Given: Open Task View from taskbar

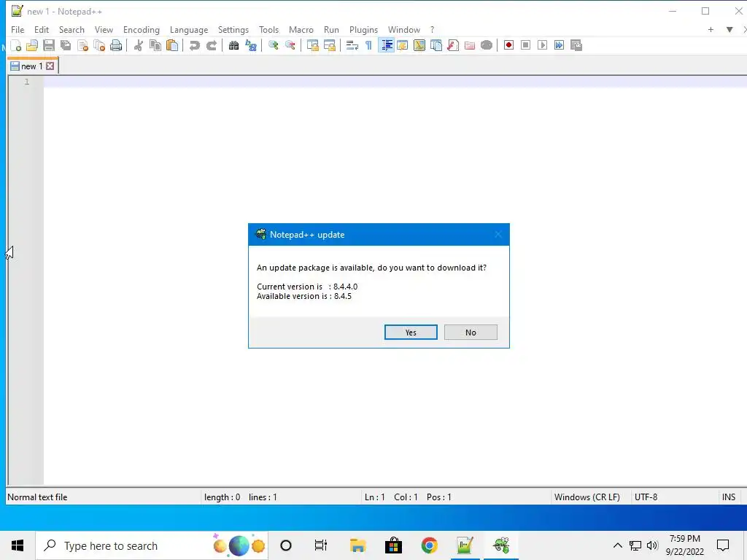Looking at the screenshot, I should pyautogui.click(x=321, y=545).
